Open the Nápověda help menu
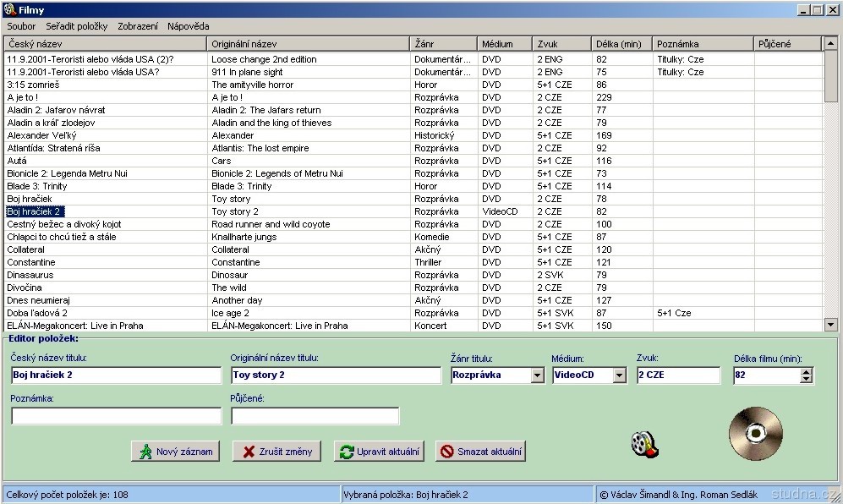The width and height of the screenshot is (843, 504). click(189, 26)
